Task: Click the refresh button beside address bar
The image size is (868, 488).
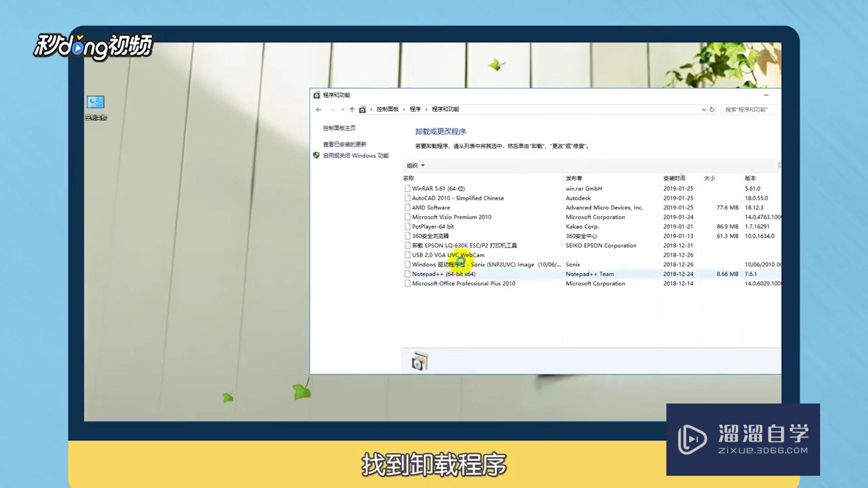Action: pyautogui.click(x=712, y=109)
